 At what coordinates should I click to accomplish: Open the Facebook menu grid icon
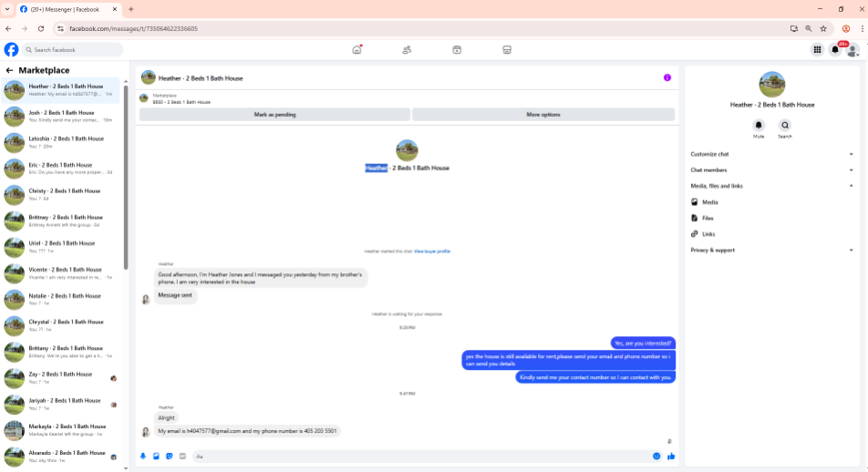click(817, 50)
